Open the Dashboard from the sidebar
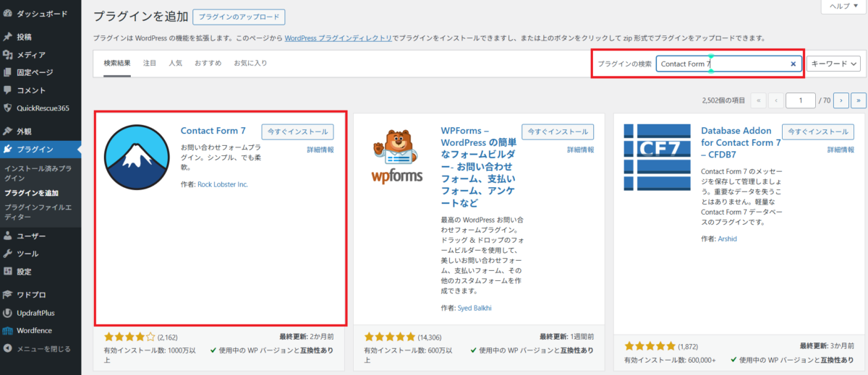This screenshot has width=868, height=375. [41, 14]
